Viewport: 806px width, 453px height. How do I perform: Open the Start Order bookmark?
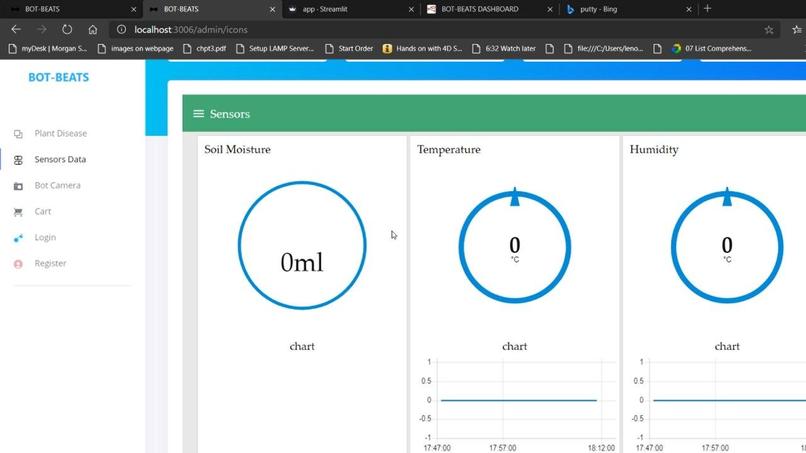click(x=349, y=48)
